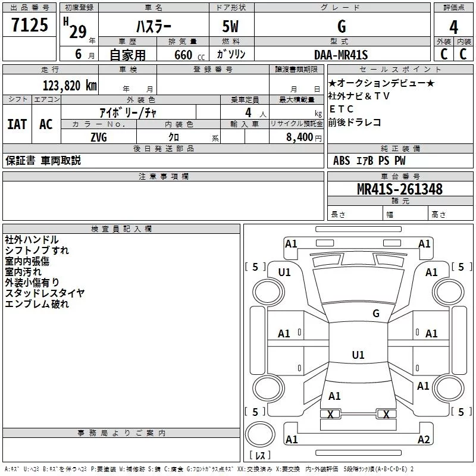Click the U1 mark near the front fender

click(x=284, y=272)
